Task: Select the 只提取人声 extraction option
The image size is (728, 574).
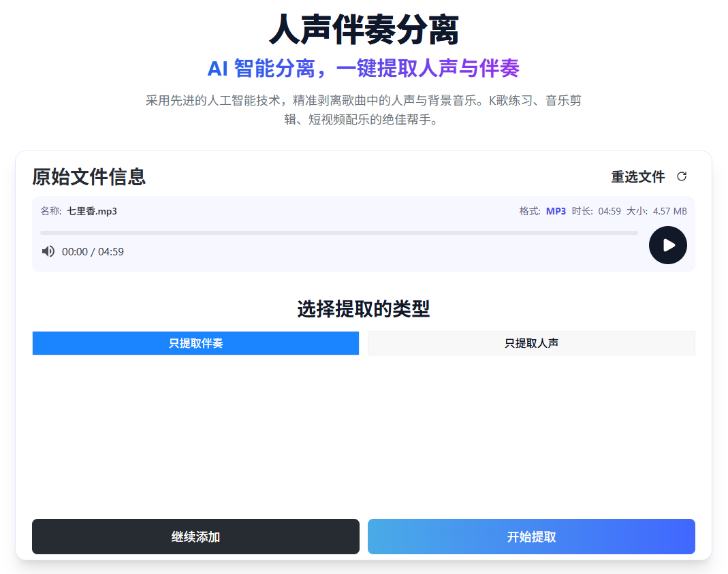Action: [x=531, y=343]
